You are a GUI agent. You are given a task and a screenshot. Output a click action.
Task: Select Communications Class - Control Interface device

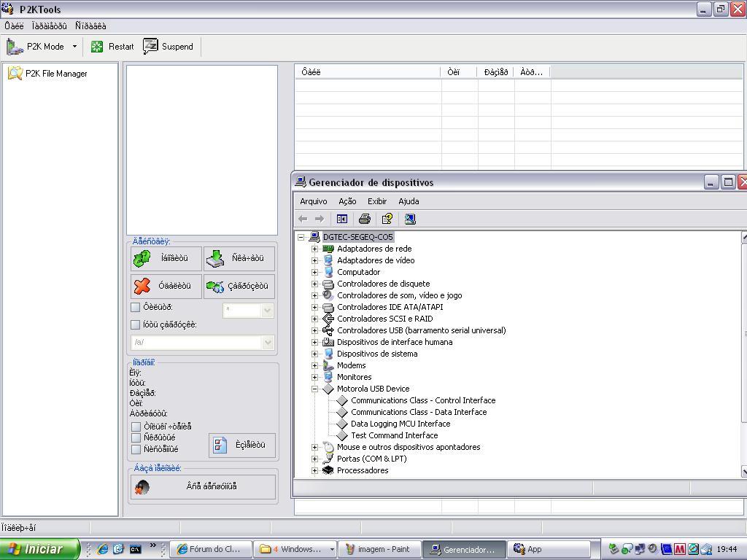pos(423,400)
